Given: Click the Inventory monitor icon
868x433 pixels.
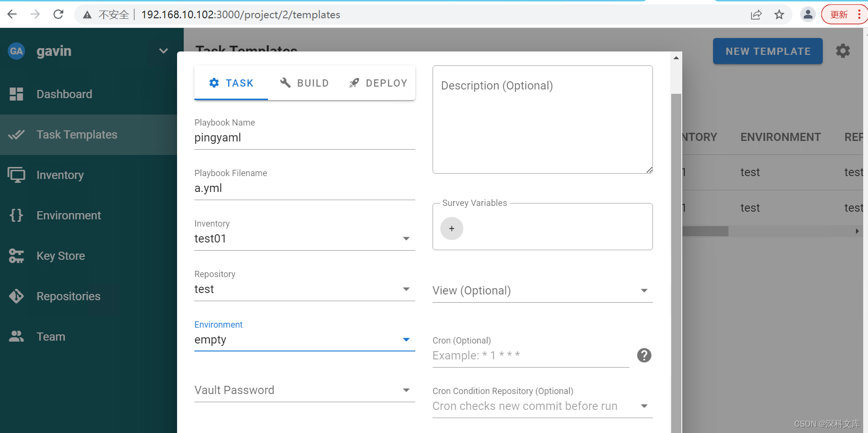Looking at the screenshot, I should (x=16, y=175).
